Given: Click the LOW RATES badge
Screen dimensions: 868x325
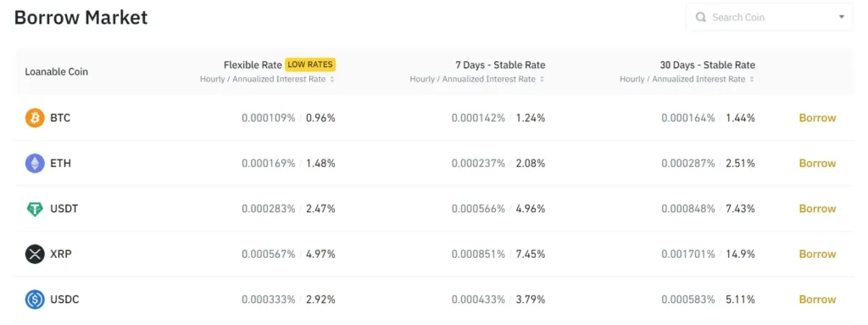Looking at the screenshot, I should point(310,64).
